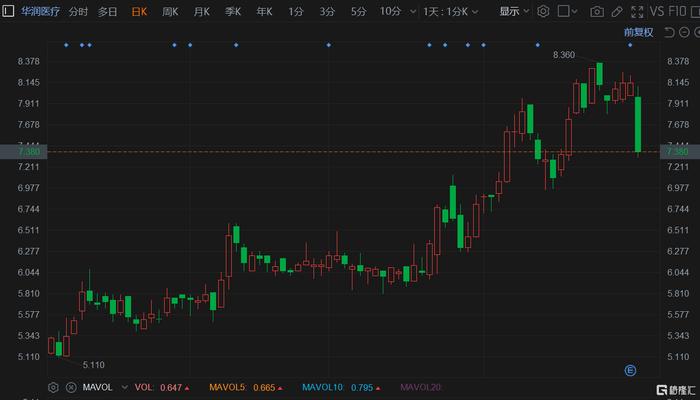Image resolution: width=700 pixels, height=400 pixels.
Task: Open MAVOL indicator settings gear
Action: click(54, 386)
